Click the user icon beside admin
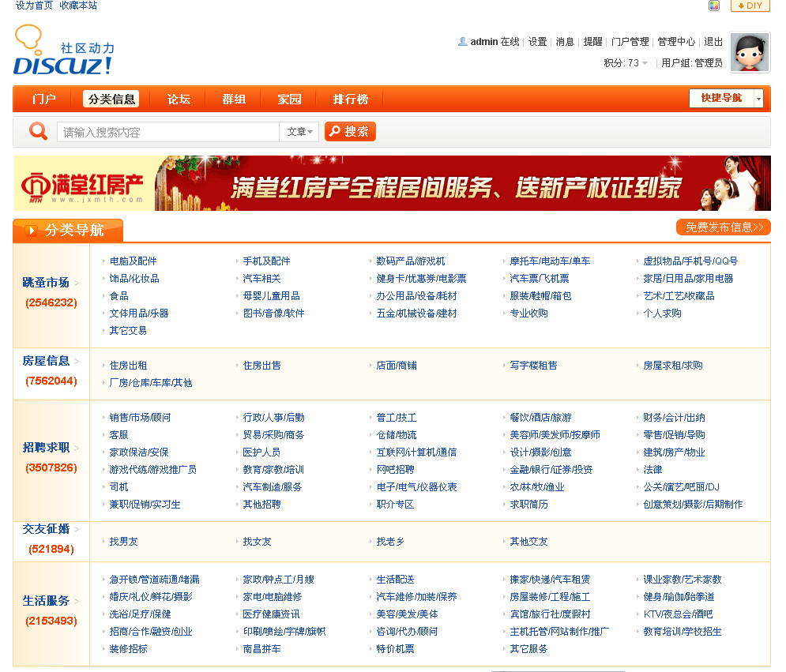The image size is (786, 672). tap(463, 42)
